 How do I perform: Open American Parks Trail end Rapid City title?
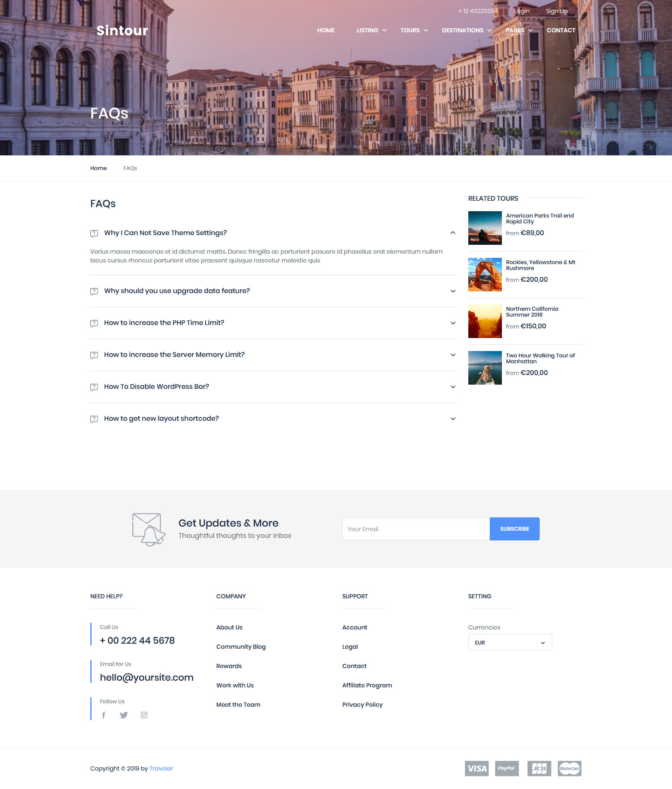click(x=540, y=218)
